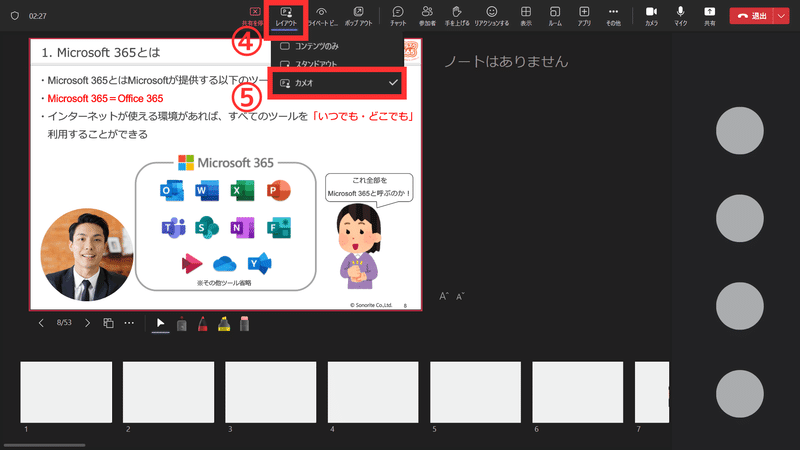This screenshot has height=450, width=800.
Task: Select スタンドアウト layout option
Action: (x=337, y=64)
